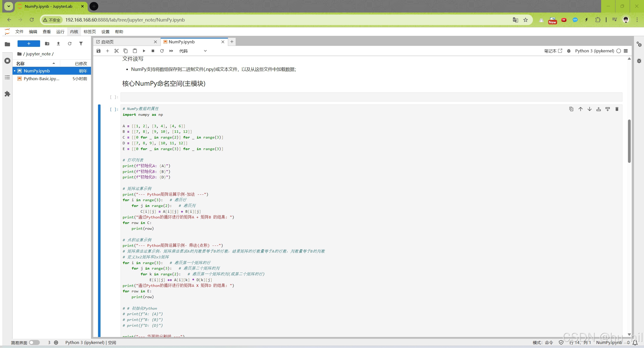Open the browser tab search dropdown arrow
644x348 pixels.
pos(9,6)
